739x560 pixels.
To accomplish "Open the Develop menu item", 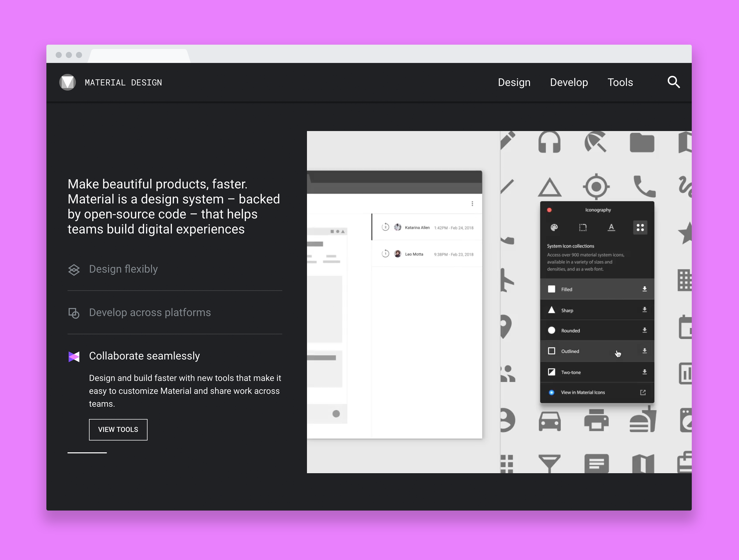I will pos(569,82).
